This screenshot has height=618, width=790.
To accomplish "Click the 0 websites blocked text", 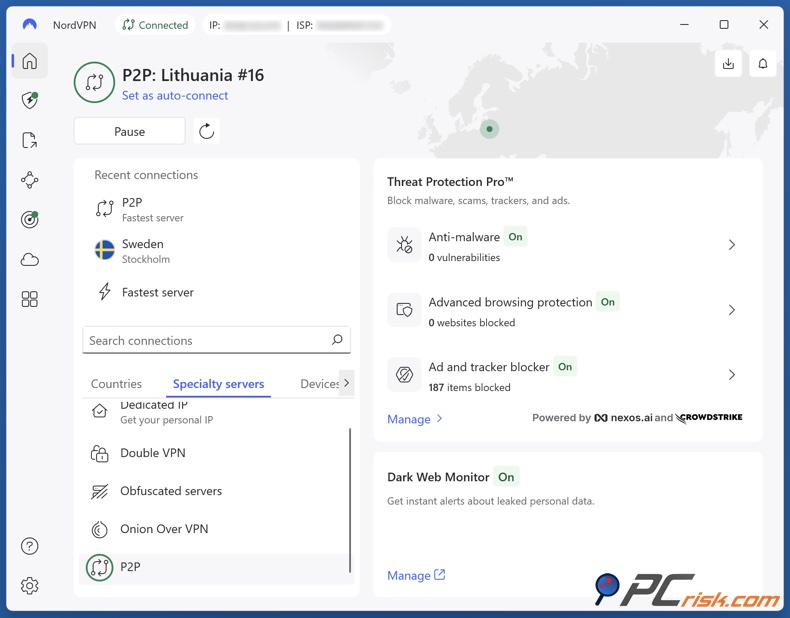I will pos(472,322).
